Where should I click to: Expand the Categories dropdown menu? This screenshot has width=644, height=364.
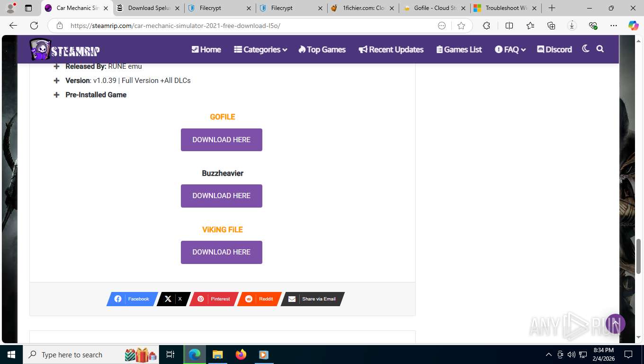(x=260, y=49)
